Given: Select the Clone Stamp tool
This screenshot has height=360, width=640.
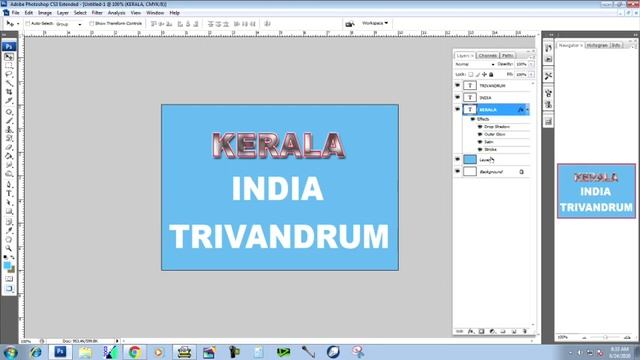Looking at the screenshot, I should pos(9,129).
